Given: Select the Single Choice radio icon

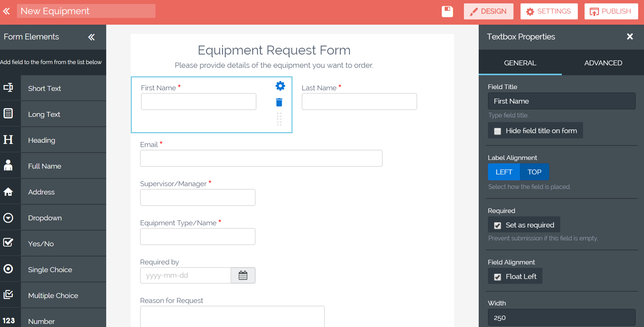Looking at the screenshot, I should click(x=8, y=269).
